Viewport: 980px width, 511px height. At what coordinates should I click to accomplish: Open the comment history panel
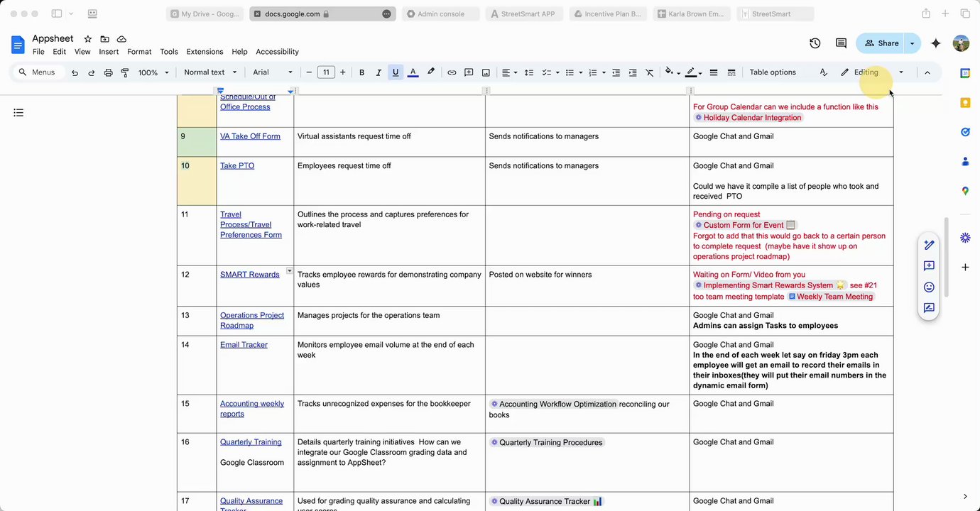(x=841, y=43)
